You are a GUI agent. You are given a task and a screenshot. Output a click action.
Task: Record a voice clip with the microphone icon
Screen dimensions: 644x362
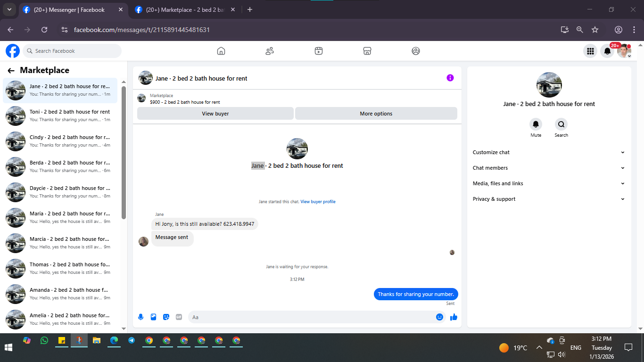(140, 317)
